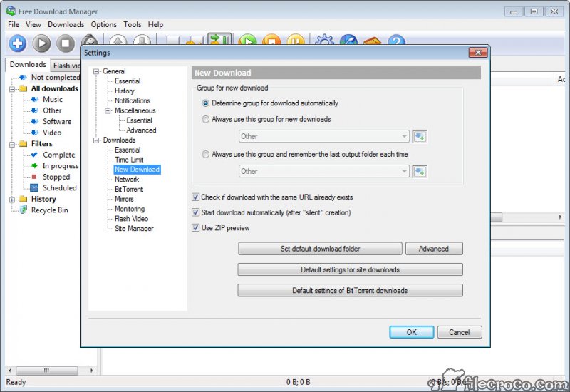Viewport: 570px width, 392px height.
Task: Click the blue question mark Help icon
Action: tap(396, 40)
